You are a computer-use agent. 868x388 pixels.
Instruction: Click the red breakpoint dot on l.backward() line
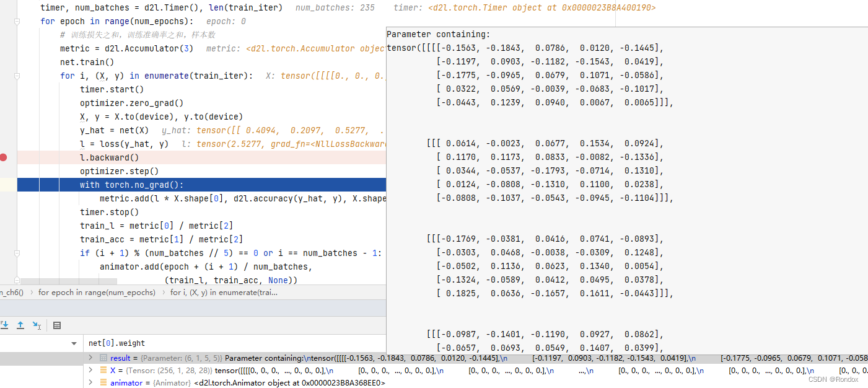click(x=4, y=157)
